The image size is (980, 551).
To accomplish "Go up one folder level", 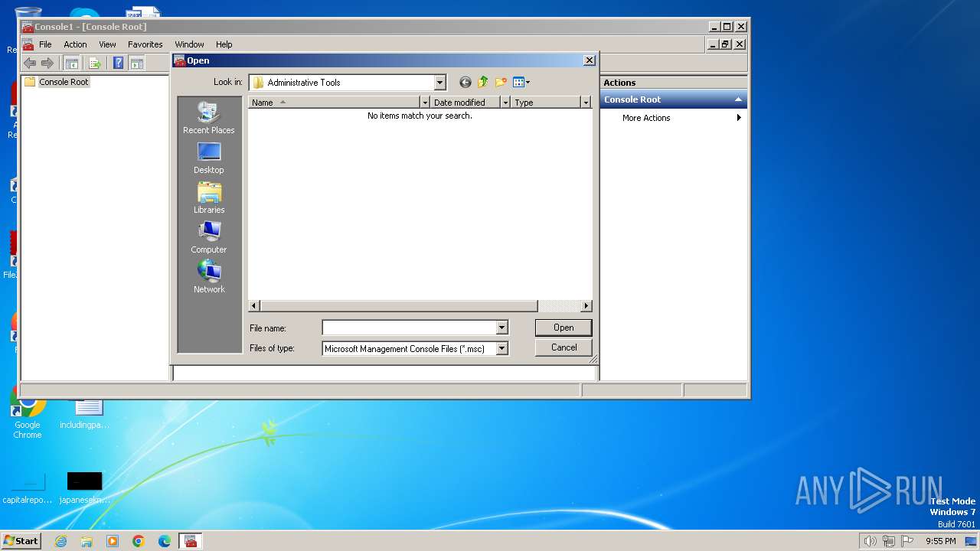I will click(x=482, y=83).
